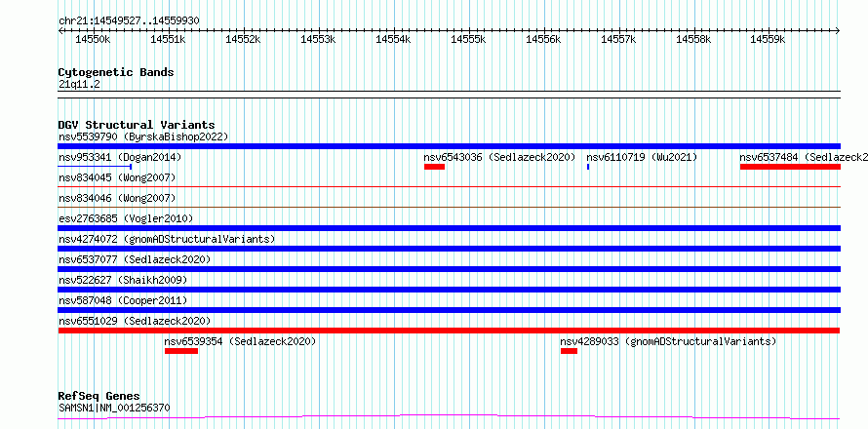Open the esv2763685 (Vogler2010) label
Screen dimensions: 868x429
[x=126, y=218]
